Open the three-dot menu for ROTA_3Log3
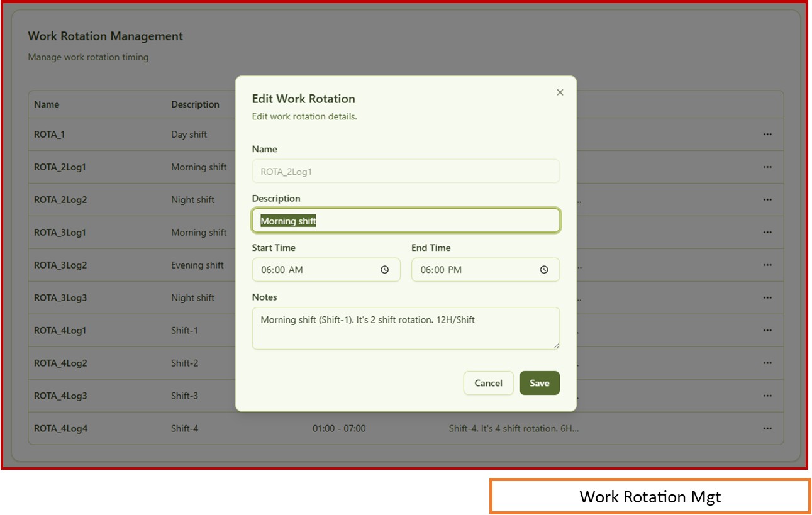The width and height of the screenshot is (812, 515). click(x=767, y=297)
